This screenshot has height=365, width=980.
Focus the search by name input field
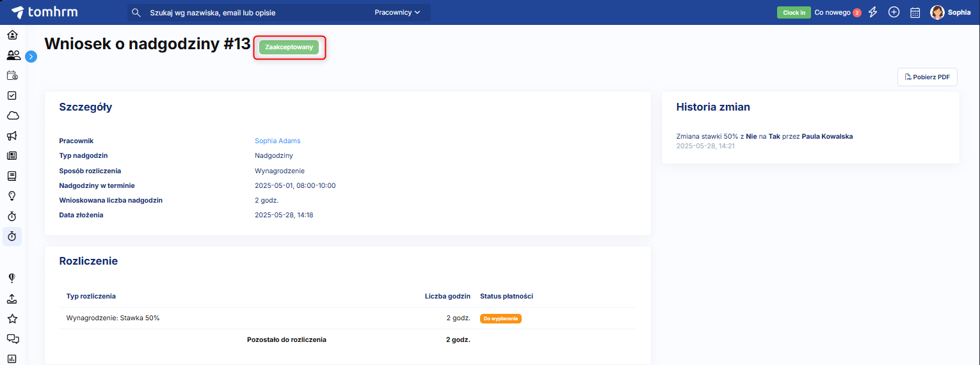[256, 12]
